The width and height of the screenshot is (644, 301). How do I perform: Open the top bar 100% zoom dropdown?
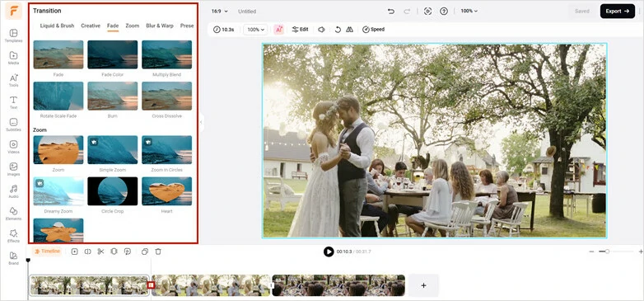click(x=469, y=11)
